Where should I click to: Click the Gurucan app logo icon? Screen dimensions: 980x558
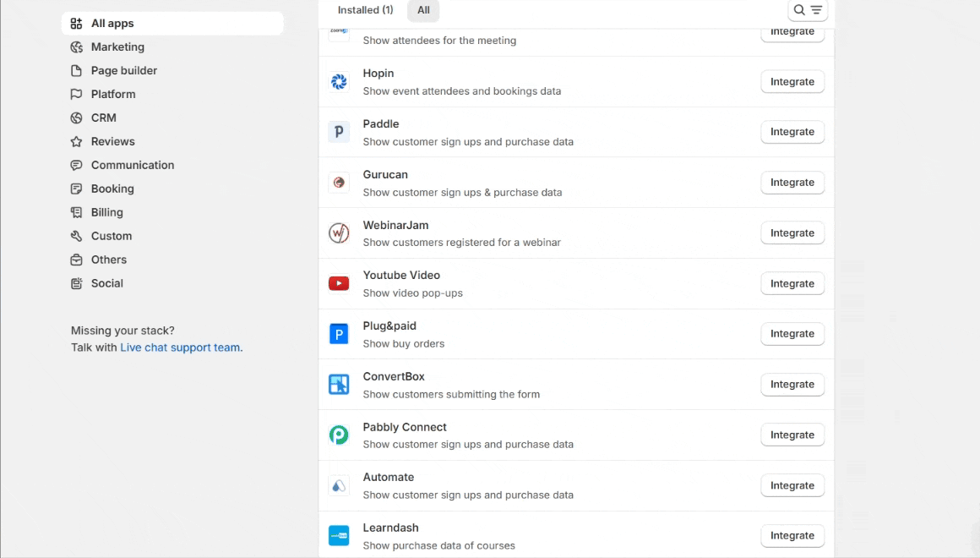(339, 183)
